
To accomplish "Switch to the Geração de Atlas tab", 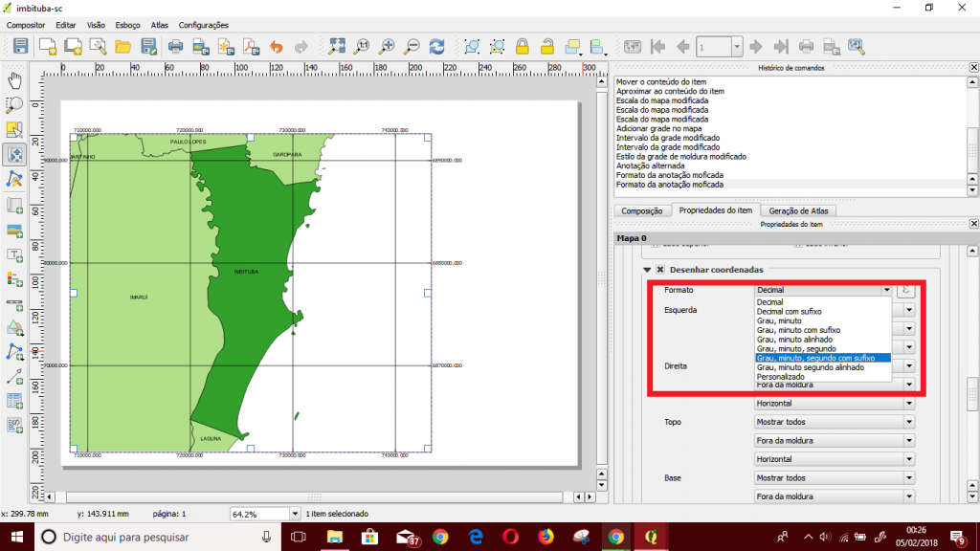I will click(797, 210).
